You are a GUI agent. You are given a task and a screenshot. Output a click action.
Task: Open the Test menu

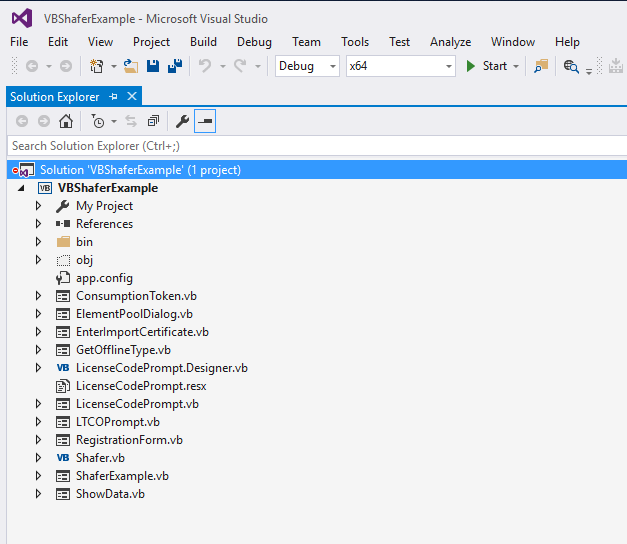tap(399, 42)
